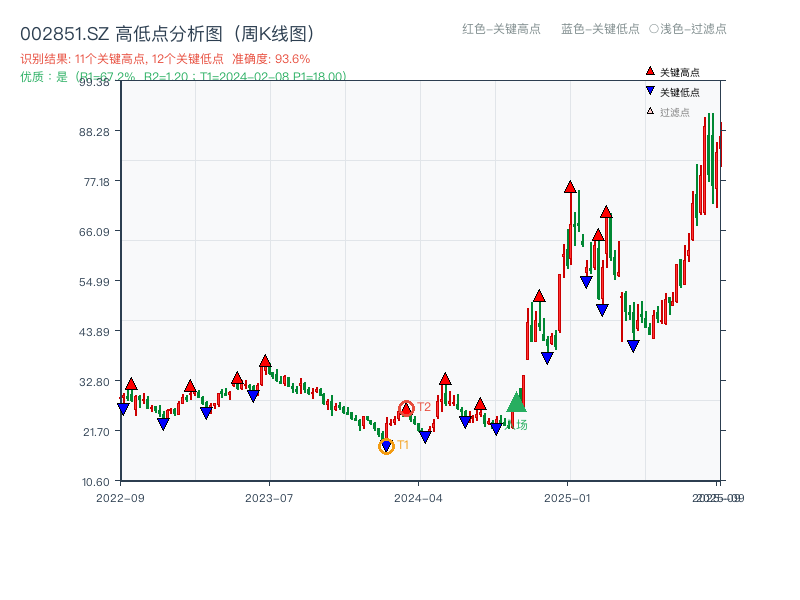Click the green 优质：是 quality line
800x600 pixels.
[183, 77]
